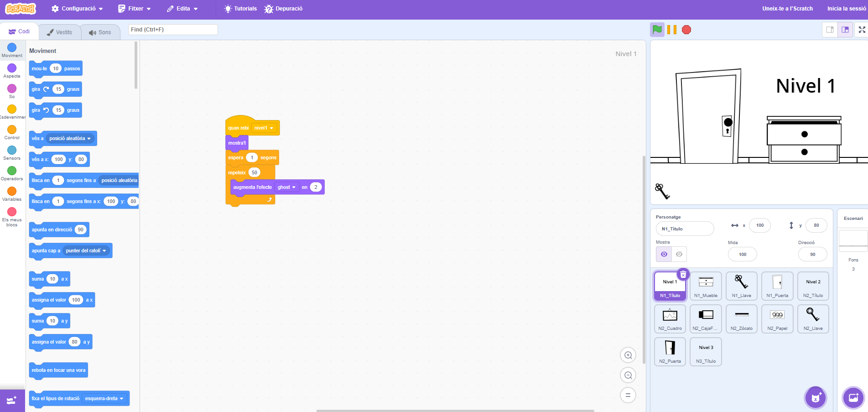Click the orange pause button
The height and width of the screenshot is (412, 868).
(672, 30)
